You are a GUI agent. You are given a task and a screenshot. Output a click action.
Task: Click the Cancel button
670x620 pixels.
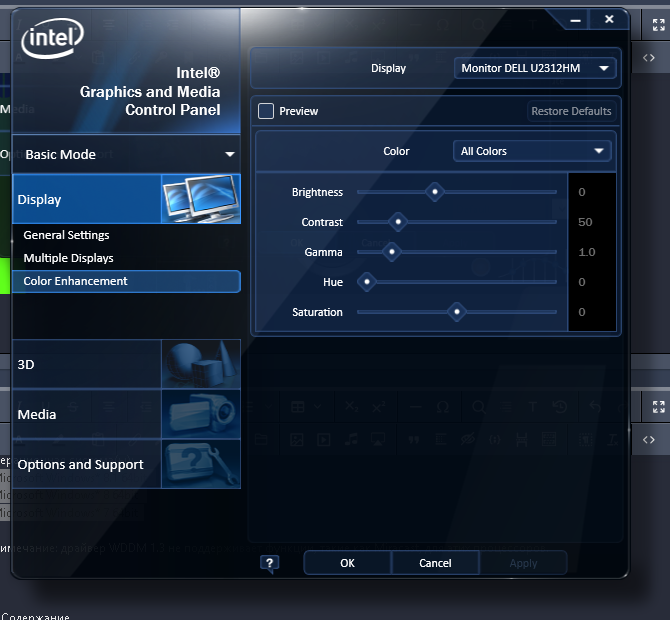435,563
